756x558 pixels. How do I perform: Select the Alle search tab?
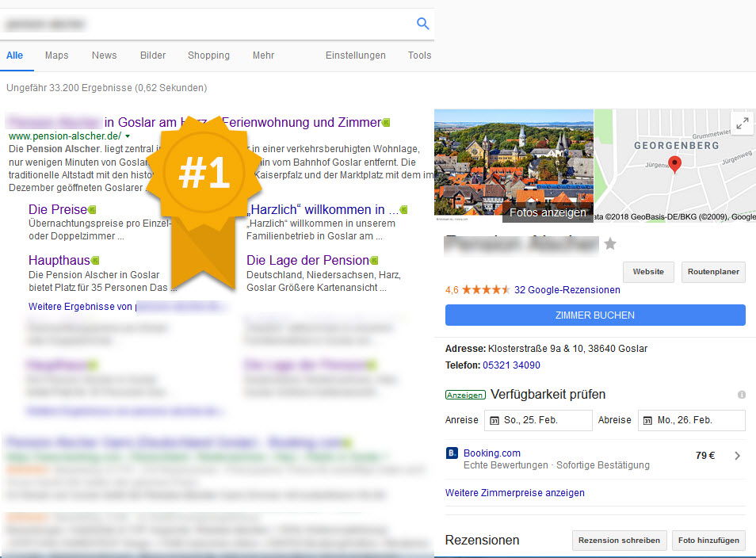click(x=14, y=55)
